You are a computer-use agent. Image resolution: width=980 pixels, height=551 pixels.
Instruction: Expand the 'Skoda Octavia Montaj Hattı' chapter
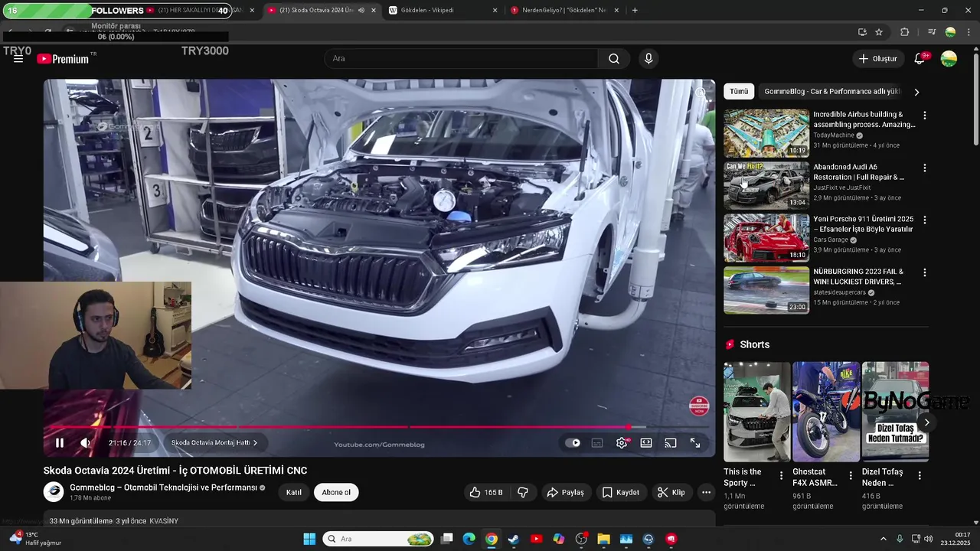point(214,443)
